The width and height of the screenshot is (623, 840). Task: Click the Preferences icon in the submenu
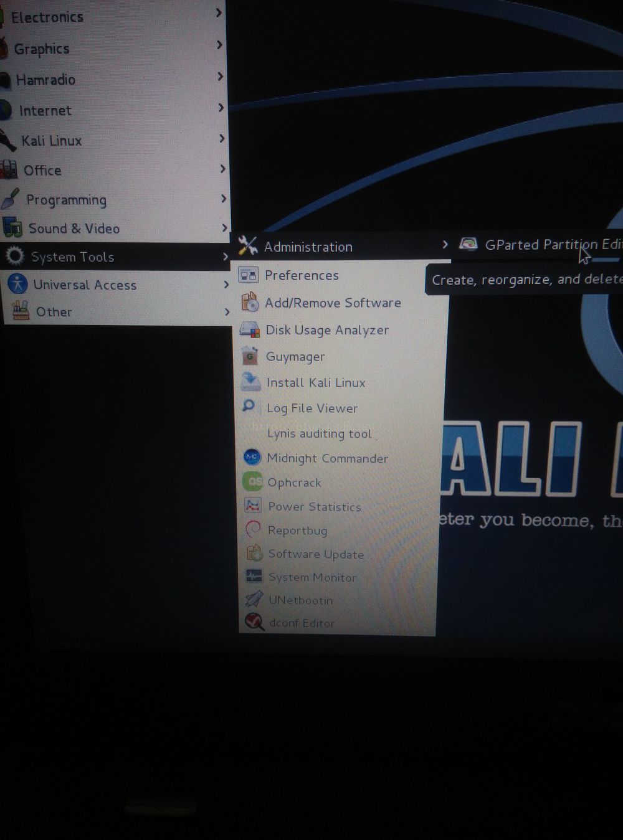click(249, 275)
